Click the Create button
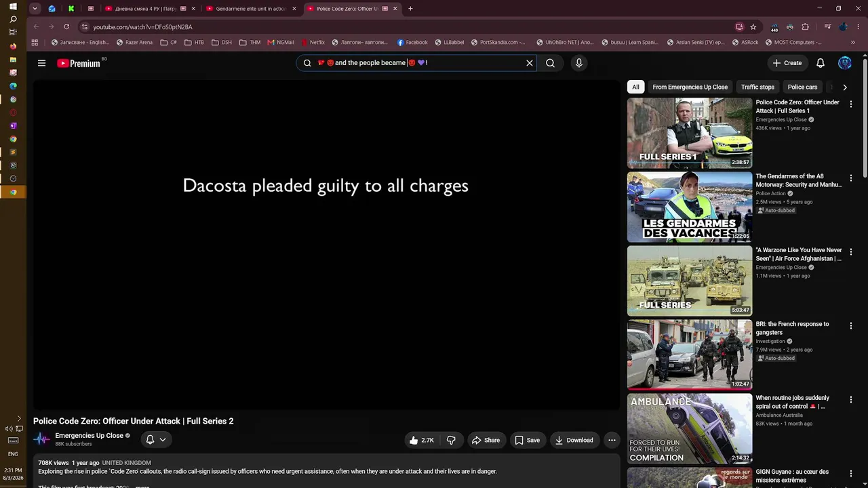The image size is (868, 488). click(x=787, y=63)
